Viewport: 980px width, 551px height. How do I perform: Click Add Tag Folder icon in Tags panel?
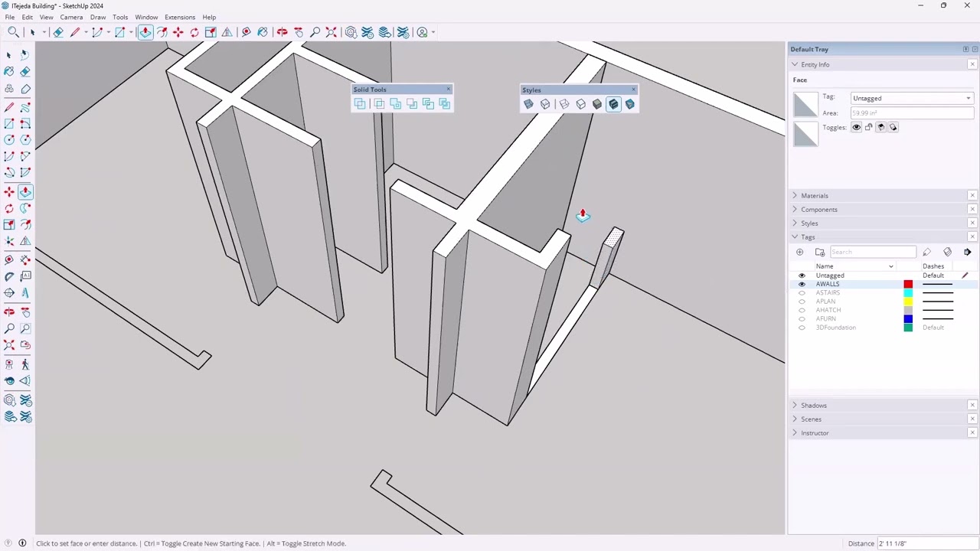pos(820,252)
